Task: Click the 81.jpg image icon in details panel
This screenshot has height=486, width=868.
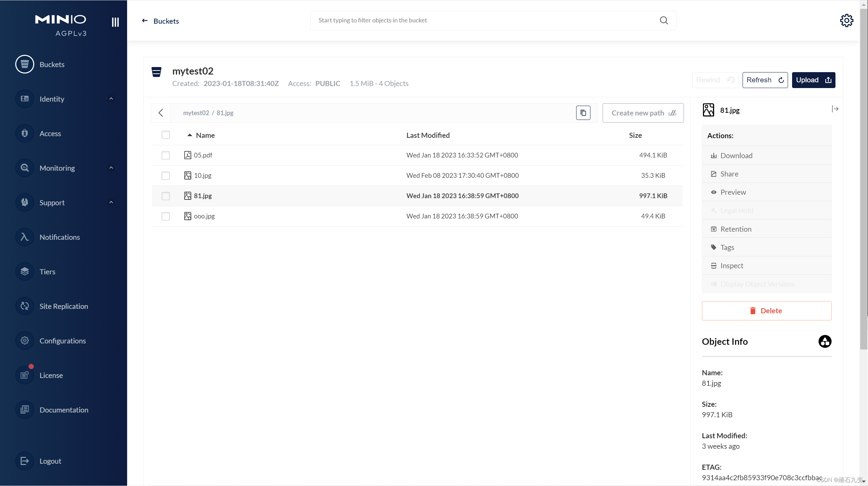Action: 708,110
